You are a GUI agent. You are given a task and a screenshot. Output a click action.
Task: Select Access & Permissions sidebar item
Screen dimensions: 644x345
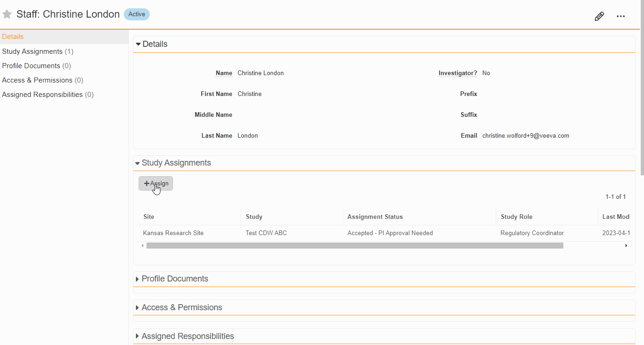coord(37,80)
